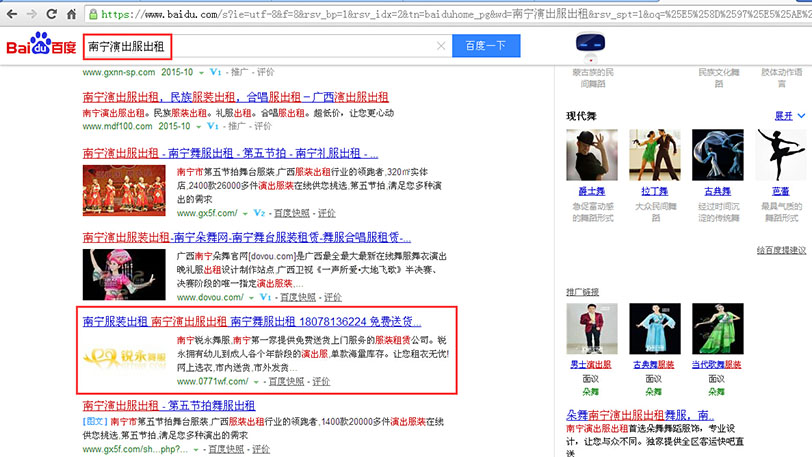Screen dimensions: 812x457
Task: Open 百度快照 for www.0771wf.com result
Action: point(286,381)
